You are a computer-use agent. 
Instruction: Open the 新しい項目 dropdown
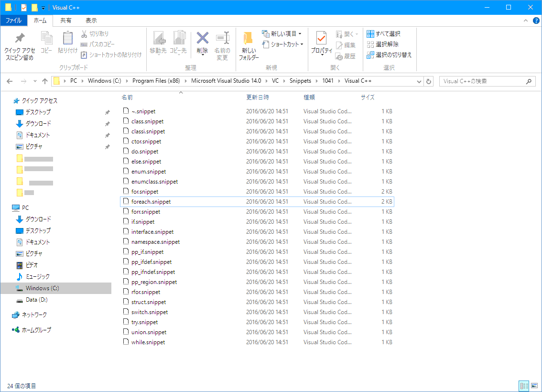pyautogui.click(x=282, y=33)
